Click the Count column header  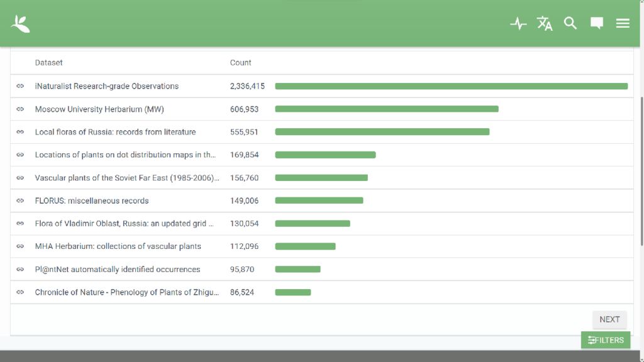240,63
